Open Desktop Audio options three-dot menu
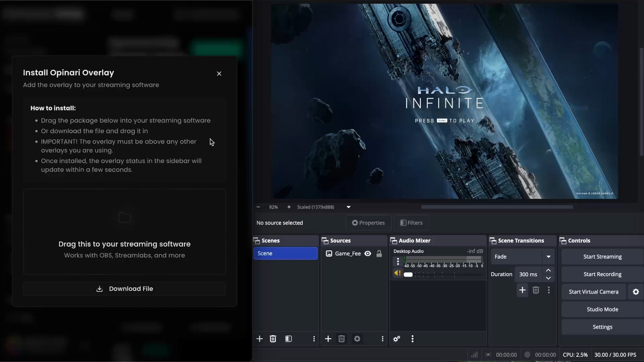 (398, 261)
